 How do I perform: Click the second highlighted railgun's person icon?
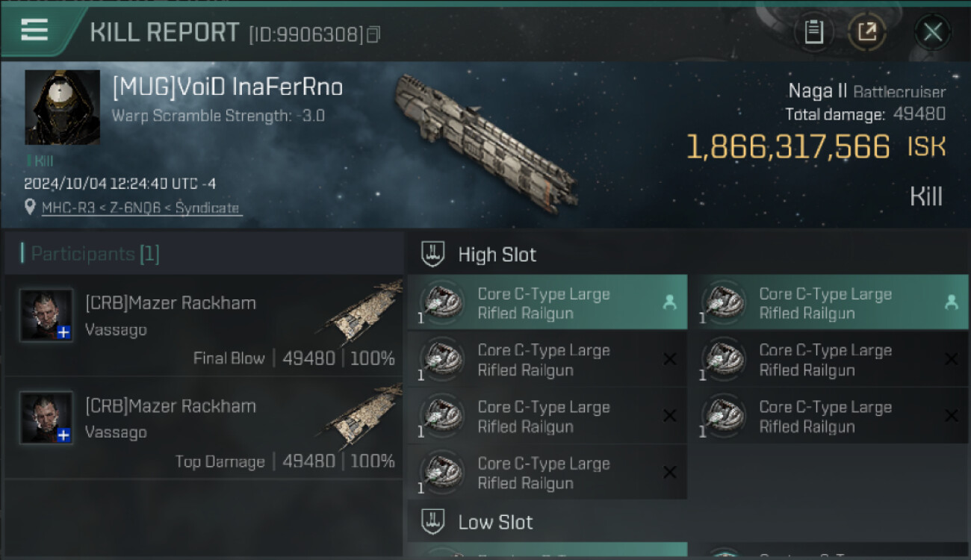point(951,302)
